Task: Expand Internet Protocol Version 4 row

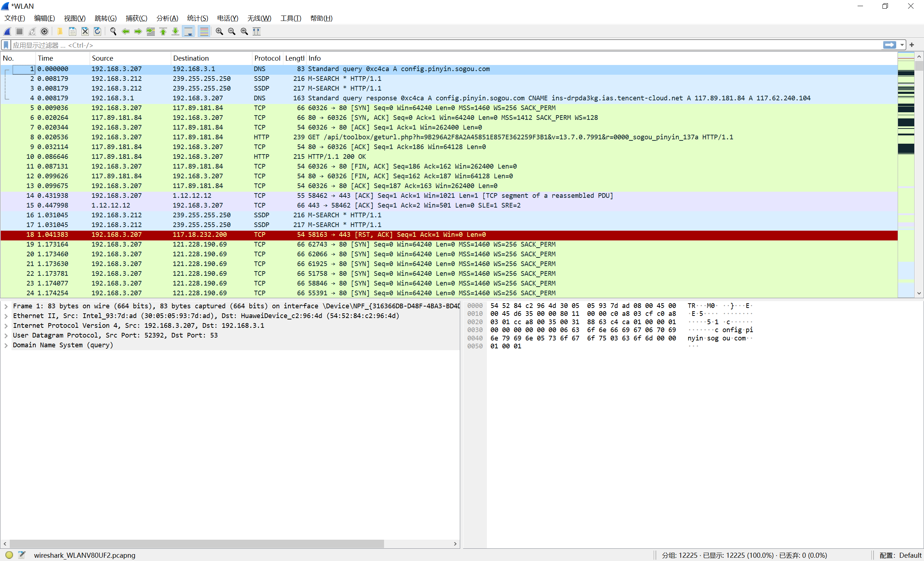Action: coord(6,326)
